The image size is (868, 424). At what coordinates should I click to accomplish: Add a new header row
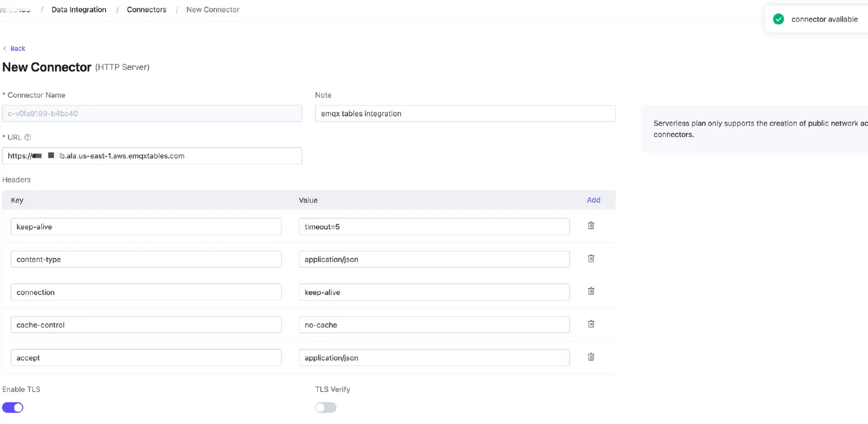pyautogui.click(x=593, y=200)
